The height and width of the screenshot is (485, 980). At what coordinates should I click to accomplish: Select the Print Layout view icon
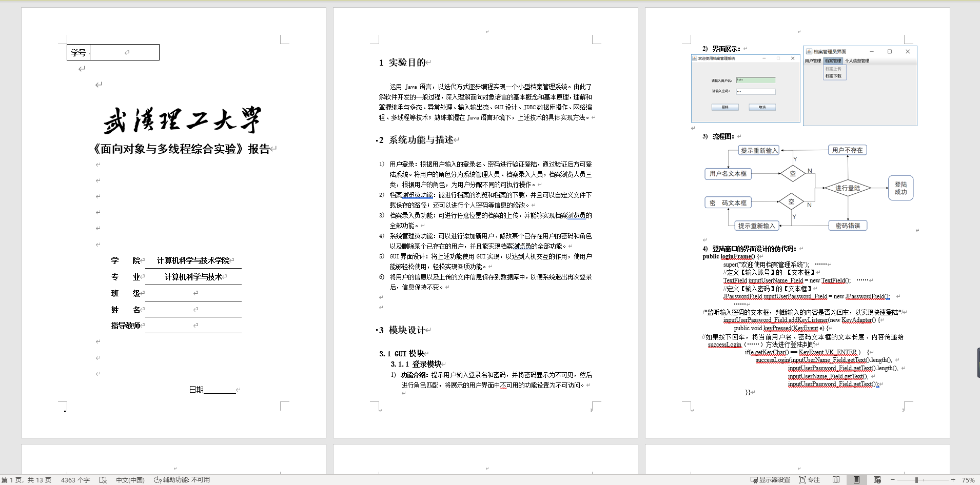pyautogui.click(x=856, y=480)
